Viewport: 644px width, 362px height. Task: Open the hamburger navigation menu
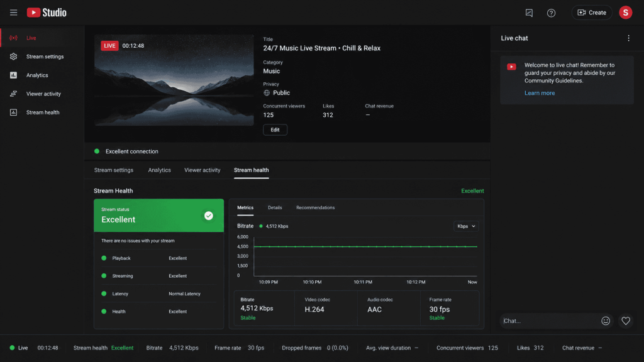click(14, 13)
